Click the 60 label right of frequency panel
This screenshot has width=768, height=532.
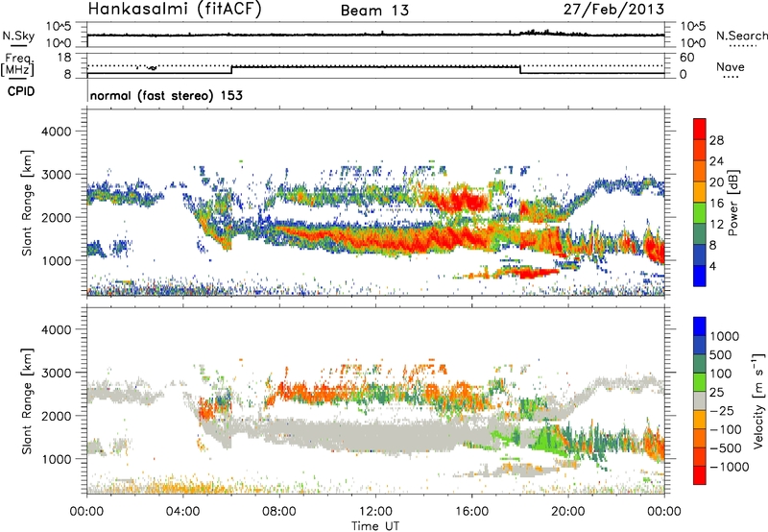(x=686, y=58)
